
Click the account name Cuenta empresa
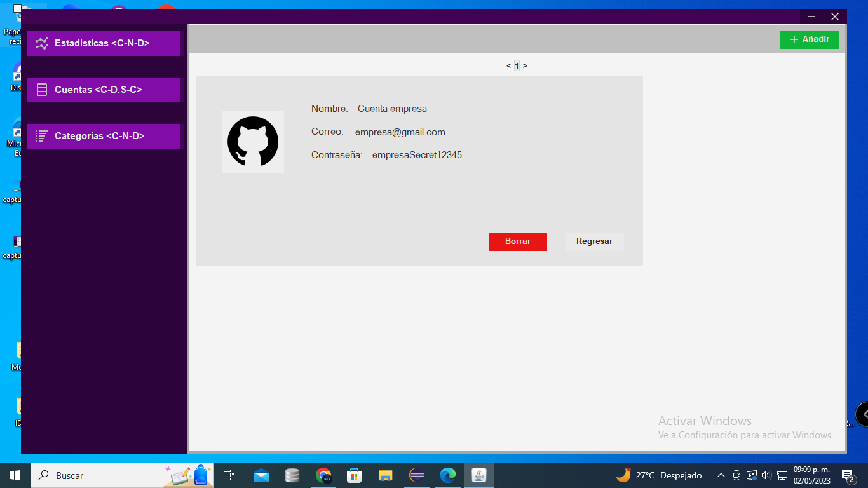[x=392, y=109]
